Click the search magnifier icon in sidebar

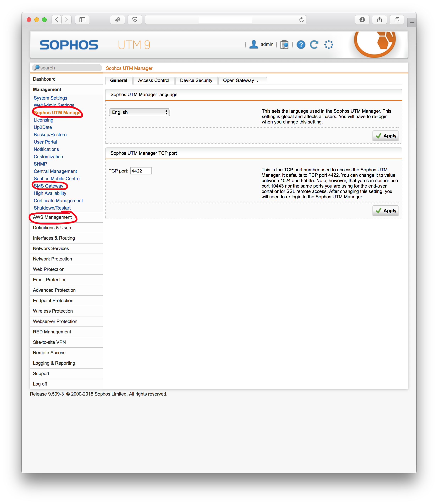click(37, 68)
